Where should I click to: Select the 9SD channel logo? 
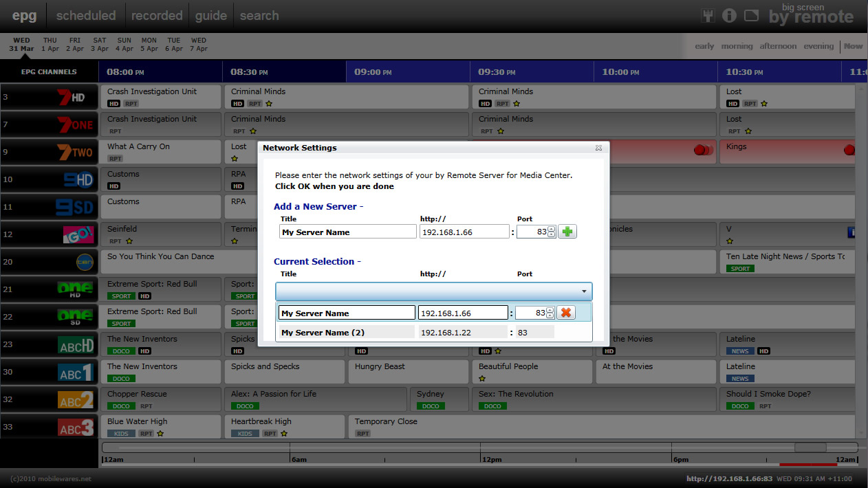[x=74, y=207]
